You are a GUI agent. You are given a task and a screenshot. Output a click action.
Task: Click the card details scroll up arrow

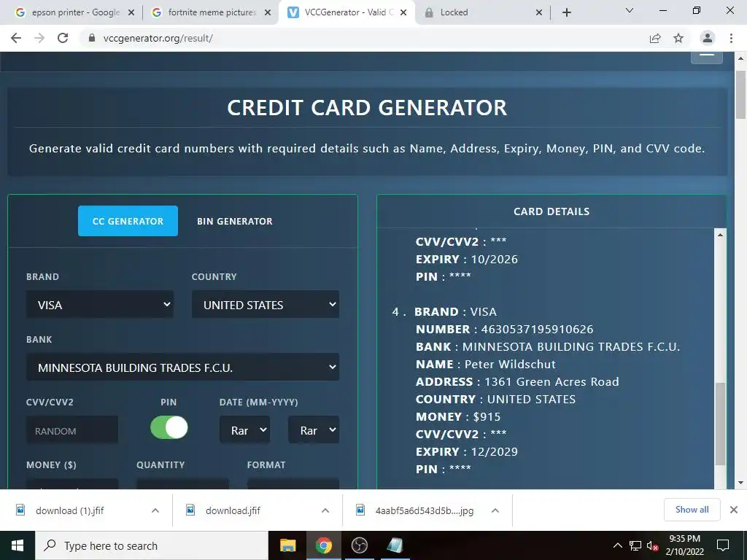tap(720, 235)
